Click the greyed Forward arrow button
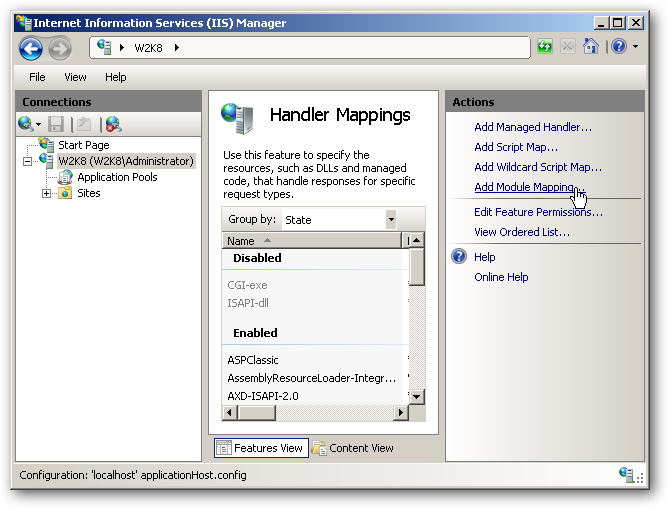Image resolution: width=668 pixels, height=508 pixels. pyautogui.click(x=60, y=49)
